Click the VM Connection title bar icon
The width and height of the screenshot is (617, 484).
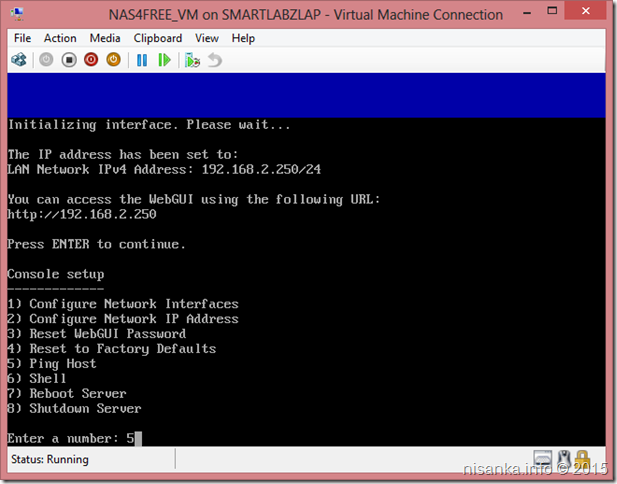[x=18, y=14]
